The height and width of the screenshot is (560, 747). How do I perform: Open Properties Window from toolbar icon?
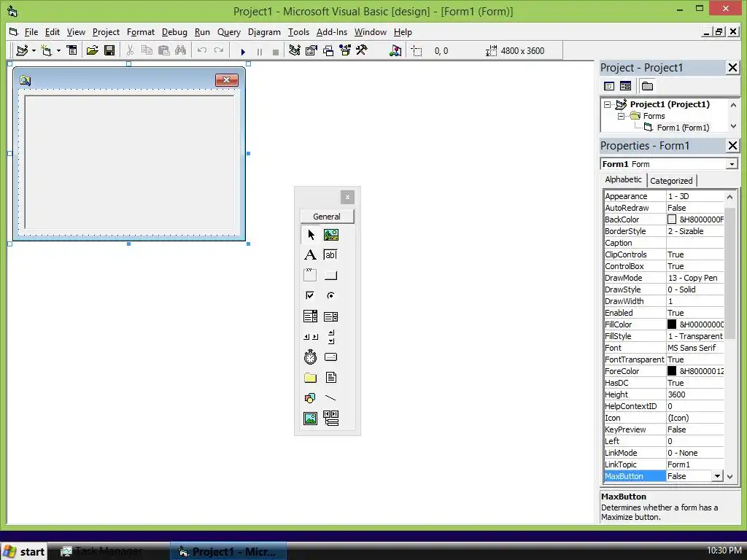pos(311,50)
